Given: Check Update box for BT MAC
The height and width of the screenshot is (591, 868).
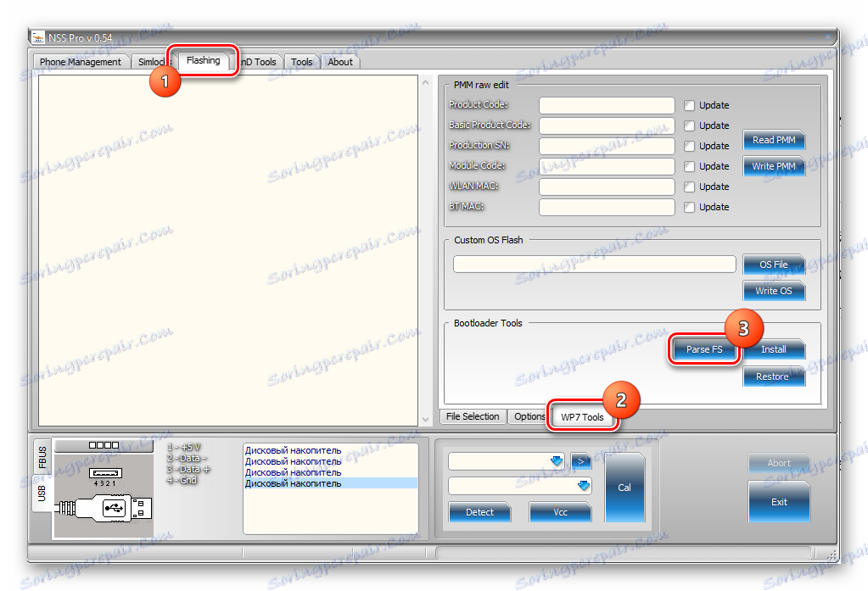Looking at the screenshot, I should point(689,207).
